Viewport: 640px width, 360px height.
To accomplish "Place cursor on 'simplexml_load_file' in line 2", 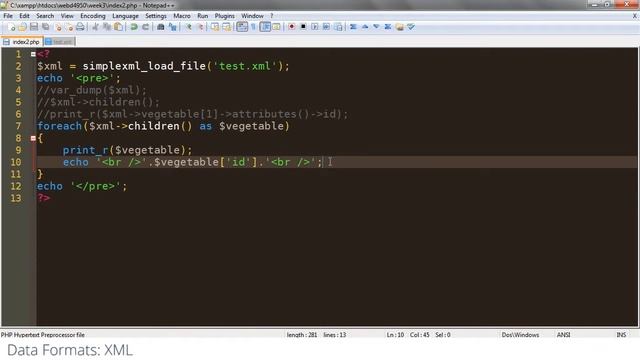I will tap(144, 66).
